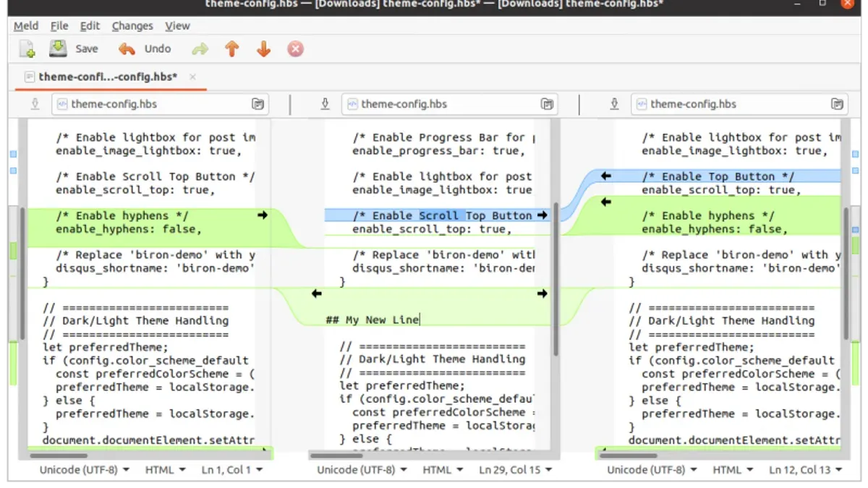Click middle pane theme-config.hbs file field

[x=449, y=104]
